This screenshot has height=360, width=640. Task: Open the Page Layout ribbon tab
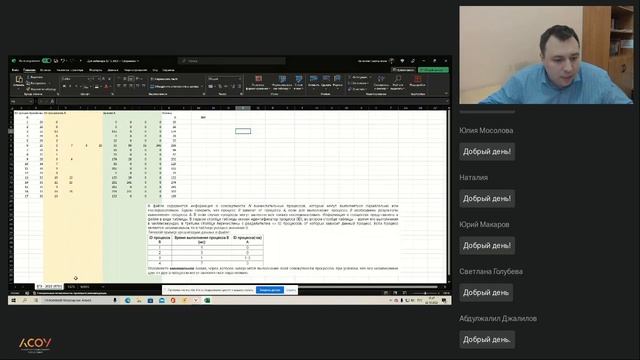click(x=70, y=70)
